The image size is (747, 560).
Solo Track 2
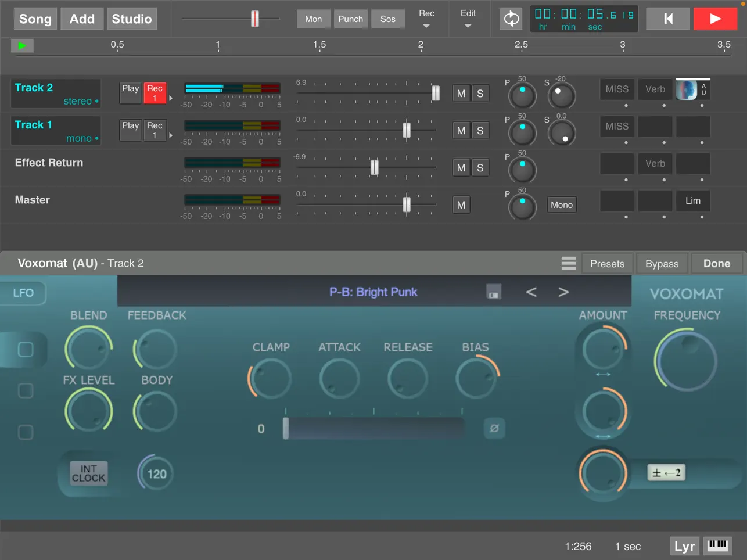(x=480, y=94)
